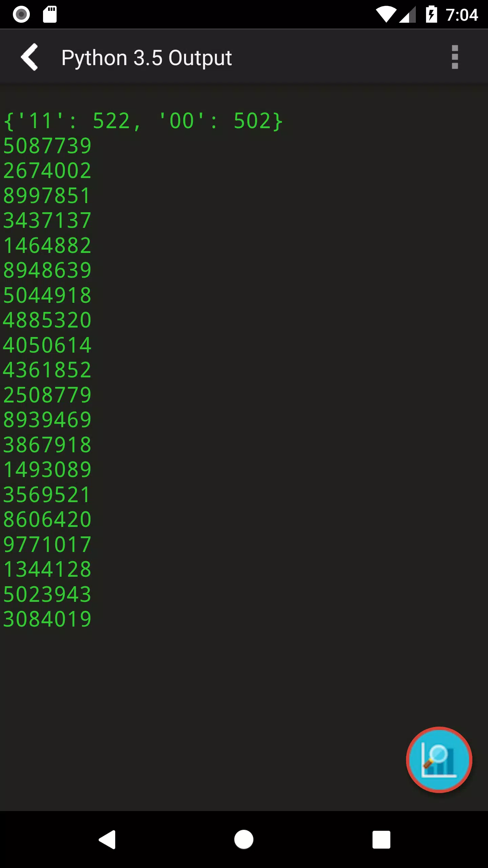The height and width of the screenshot is (868, 488).
Task: Tap the circular recording notification icon
Action: 21,14
